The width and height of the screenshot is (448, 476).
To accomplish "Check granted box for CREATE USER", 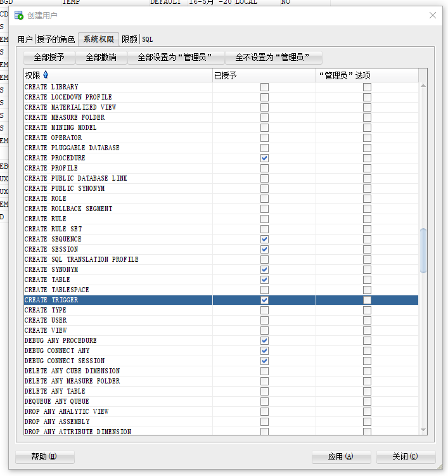I will coord(264,320).
